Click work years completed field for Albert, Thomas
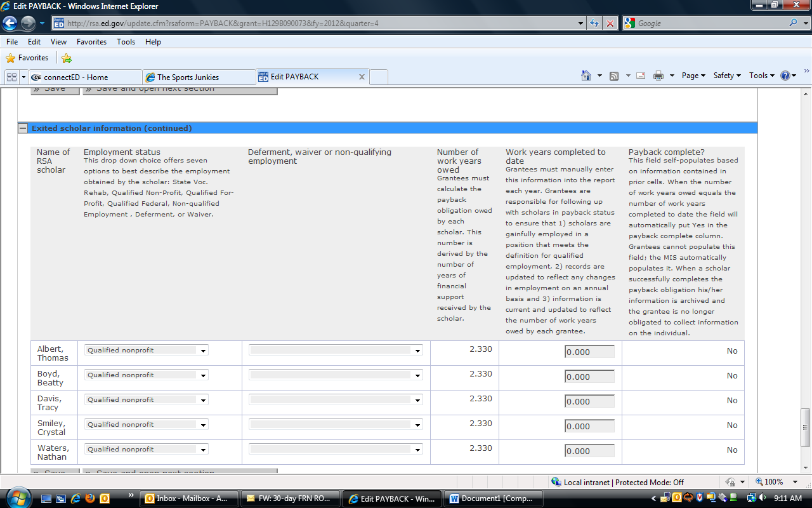Image resolution: width=812 pixels, height=508 pixels. (589, 352)
